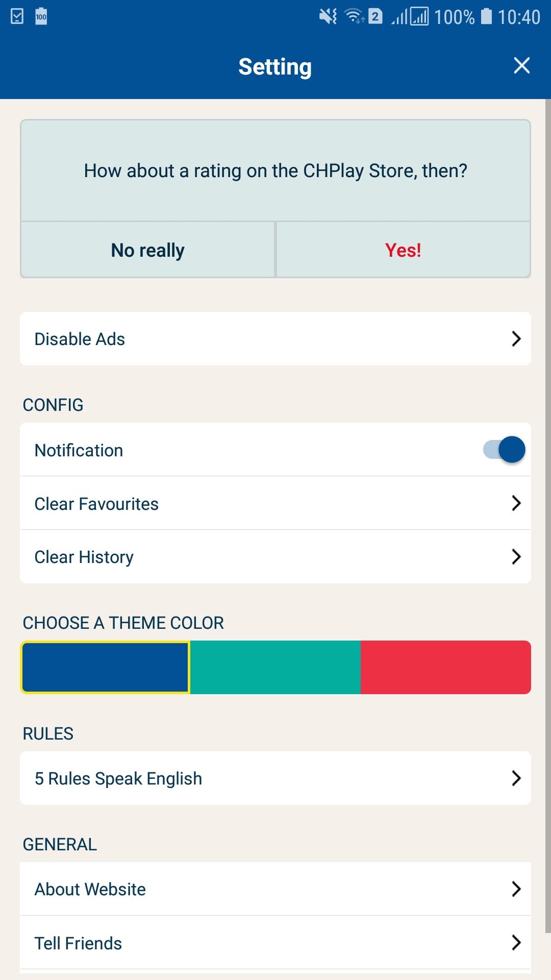The width and height of the screenshot is (551, 980).
Task: Tap the muted vibrate icon in status bar
Action: coord(328,16)
